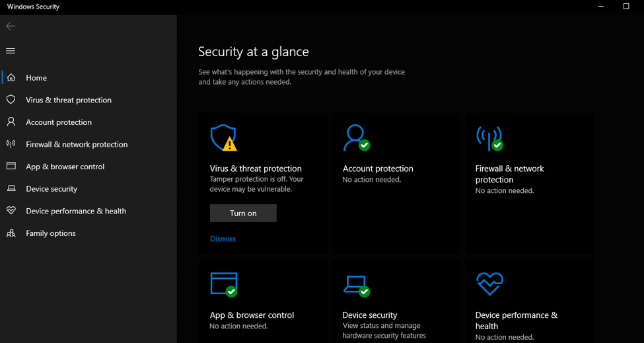Open App & browser control in sidebar
This screenshot has width=644, height=343.
tap(65, 167)
